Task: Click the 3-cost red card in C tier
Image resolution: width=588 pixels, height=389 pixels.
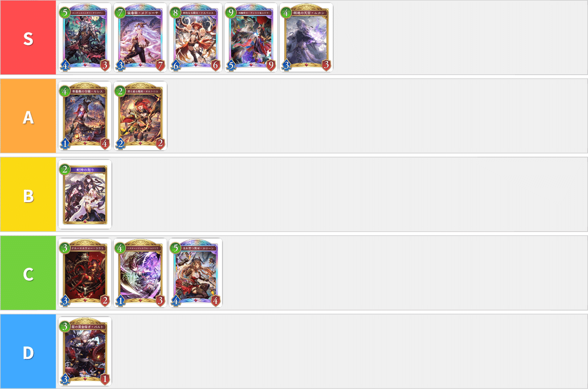Action: pyautogui.click(x=85, y=273)
